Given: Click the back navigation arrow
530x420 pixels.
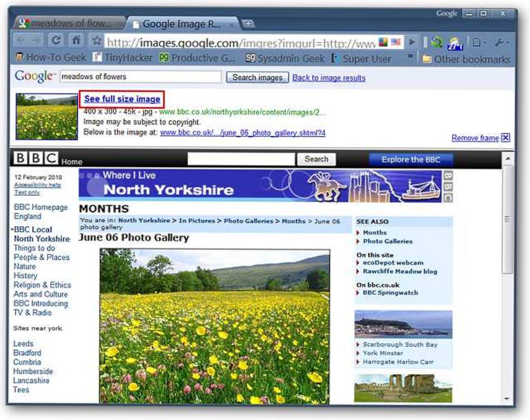Looking at the screenshot, I should pos(21,40).
